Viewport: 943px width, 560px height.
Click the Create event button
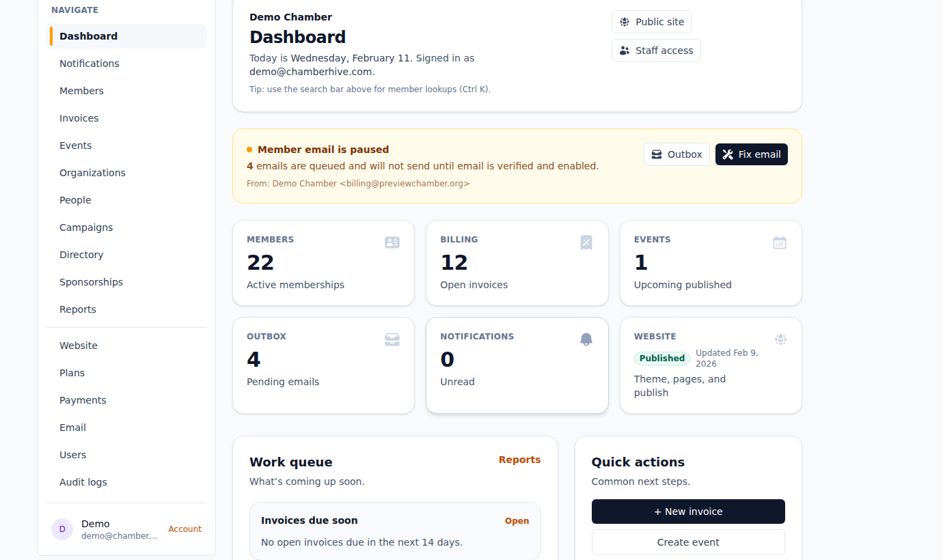(687, 542)
